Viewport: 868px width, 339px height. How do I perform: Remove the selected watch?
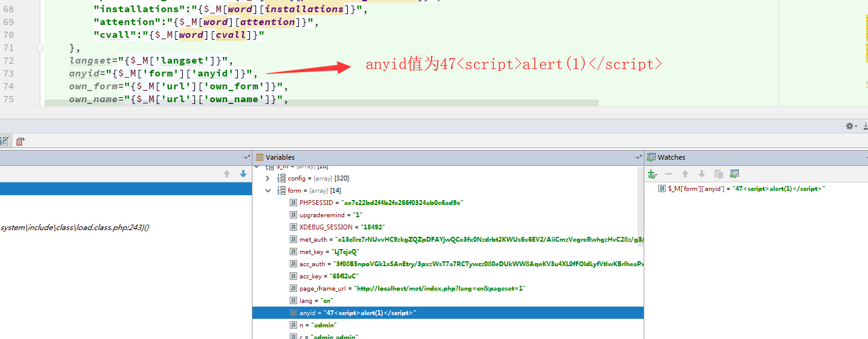669,174
